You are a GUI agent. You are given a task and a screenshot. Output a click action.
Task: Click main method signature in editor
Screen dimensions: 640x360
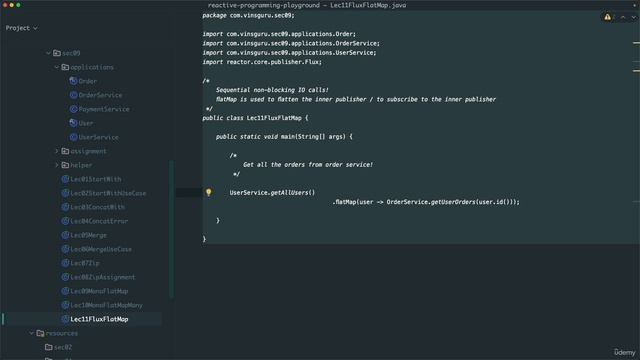284,137
